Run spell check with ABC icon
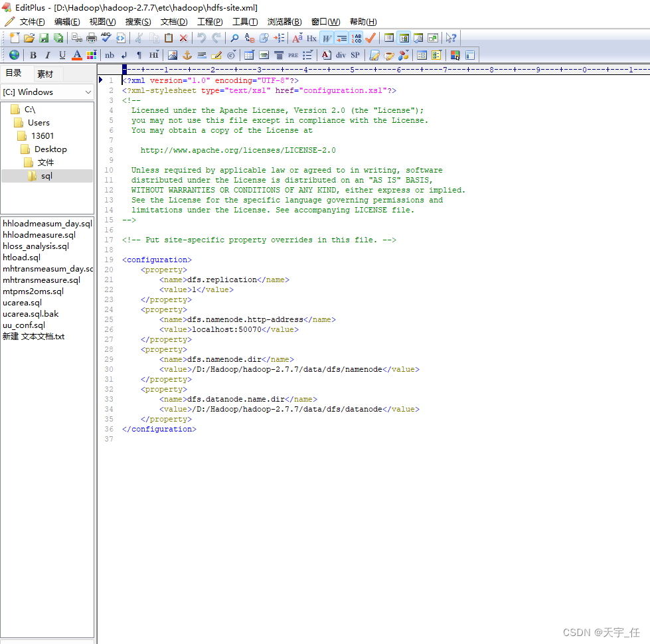 point(106,39)
